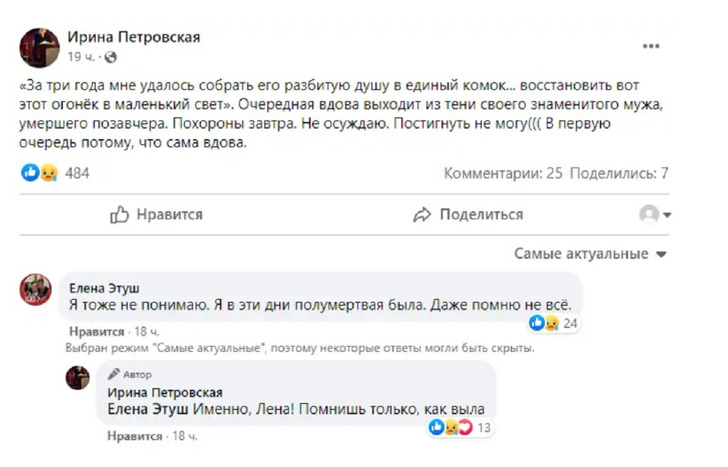Viewport: 728px width, 467px height.
Task: Click the Автор badge pencil icon
Action: pos(114,373)
